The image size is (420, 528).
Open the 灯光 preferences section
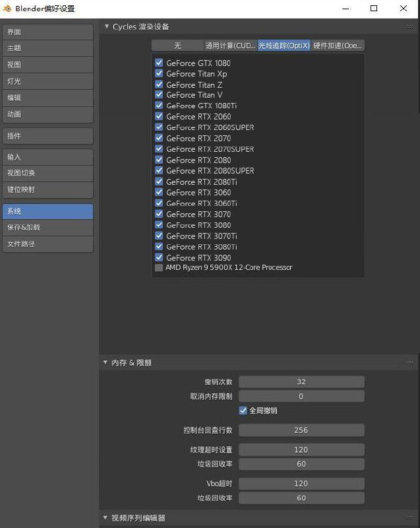pyautogui.click(x=47, y=81)
